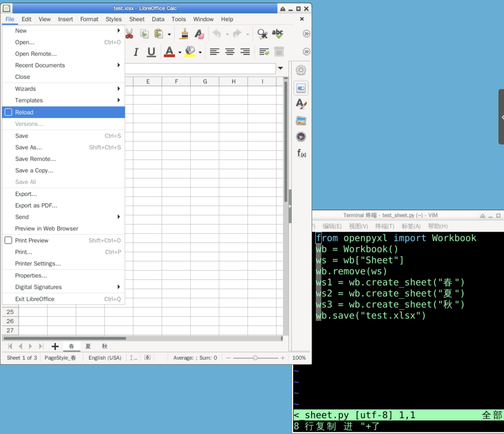Select Properties... in File menu
The height and width of the screenshot is (434, 504).
[63, 275]
